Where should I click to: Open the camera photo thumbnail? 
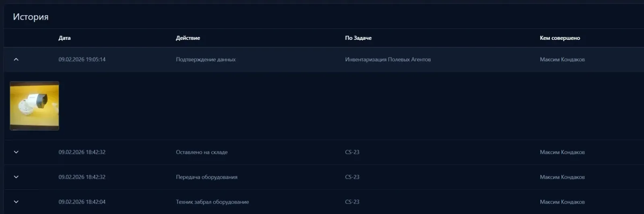34,106
